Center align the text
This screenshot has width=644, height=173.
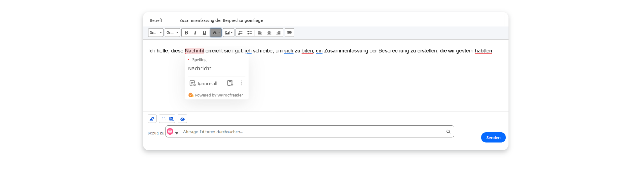click(269, 33)
